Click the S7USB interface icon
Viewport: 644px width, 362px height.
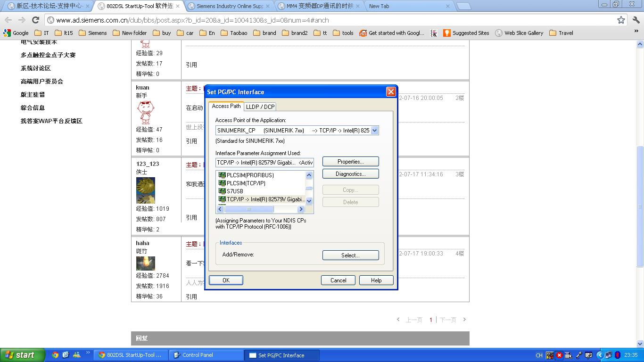(222, 191)
